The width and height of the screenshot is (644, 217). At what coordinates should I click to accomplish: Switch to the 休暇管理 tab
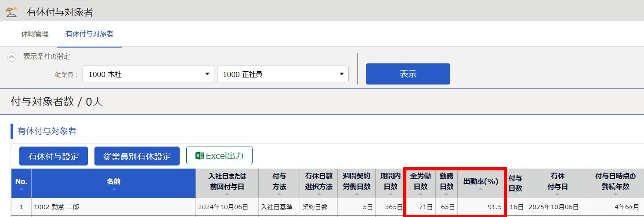(35, 34)
